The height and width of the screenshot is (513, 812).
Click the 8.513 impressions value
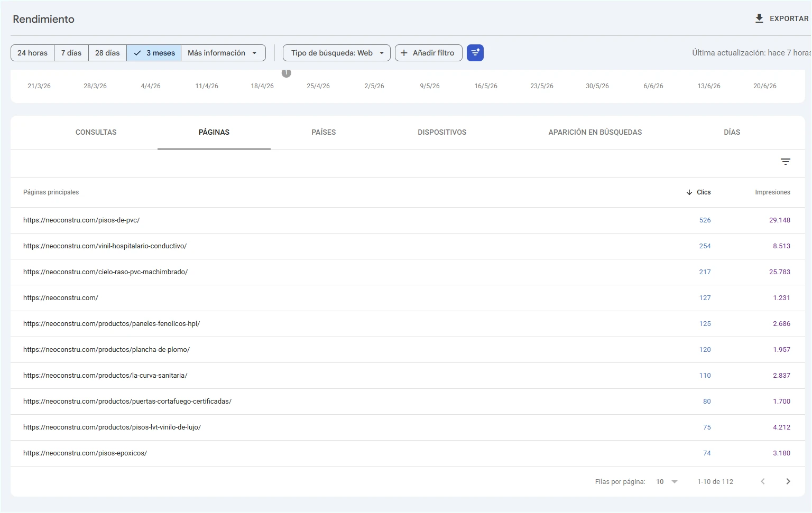782,246
